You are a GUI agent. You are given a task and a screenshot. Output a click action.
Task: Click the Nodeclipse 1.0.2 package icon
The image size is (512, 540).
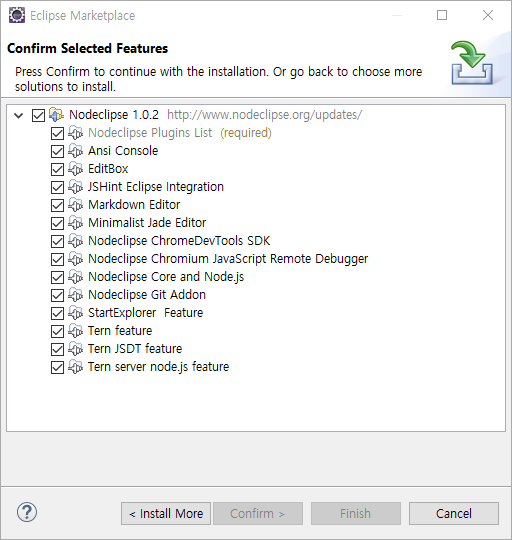click(x=56, y=115)
